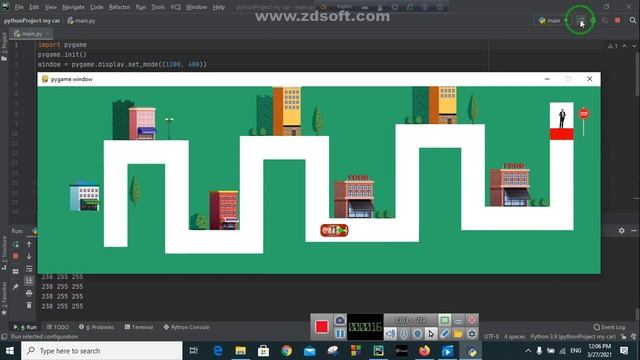Open the Python Console tab
Image resolution: width=640 pixels, height=360 pixels.
click(x=186, y=327)
